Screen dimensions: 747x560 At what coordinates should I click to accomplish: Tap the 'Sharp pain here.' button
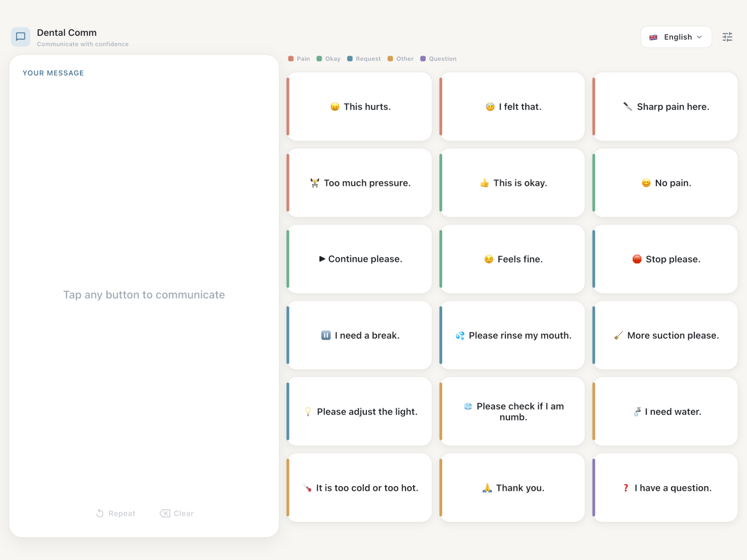point(665,107)
